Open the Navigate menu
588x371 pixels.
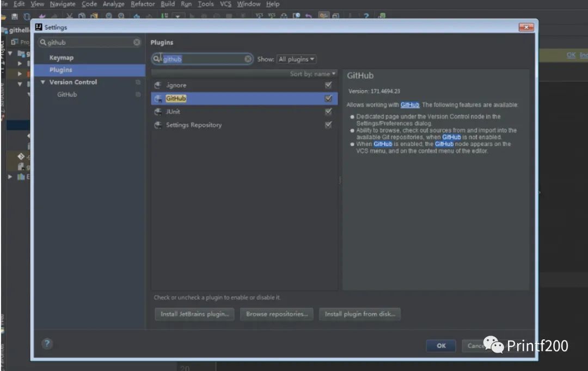pos(63,4)
